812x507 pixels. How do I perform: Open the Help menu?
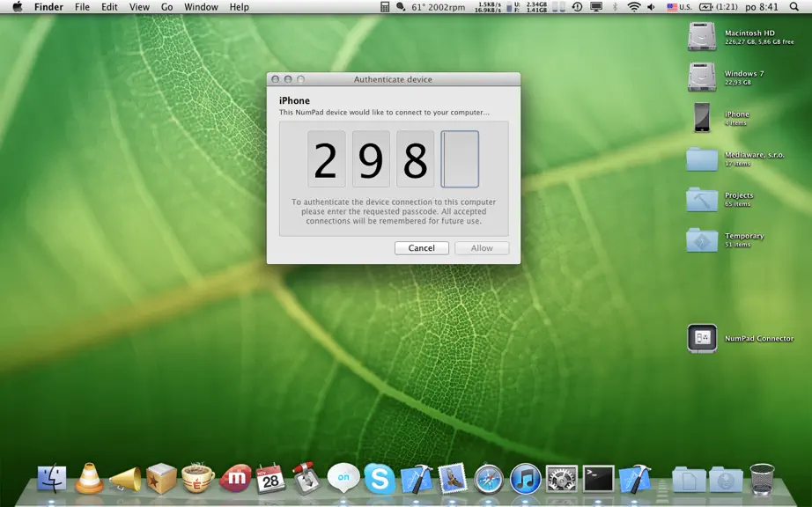click(x=240, y=7)
